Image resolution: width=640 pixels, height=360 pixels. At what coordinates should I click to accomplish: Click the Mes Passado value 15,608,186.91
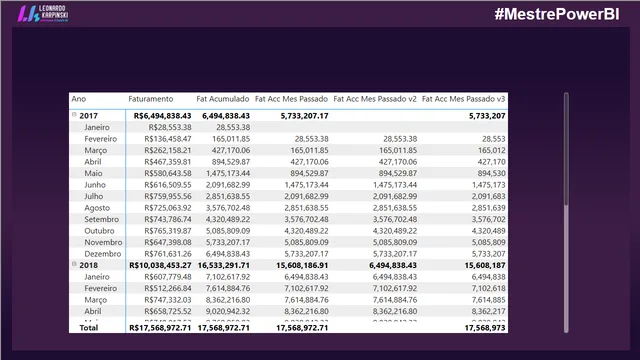302,265
